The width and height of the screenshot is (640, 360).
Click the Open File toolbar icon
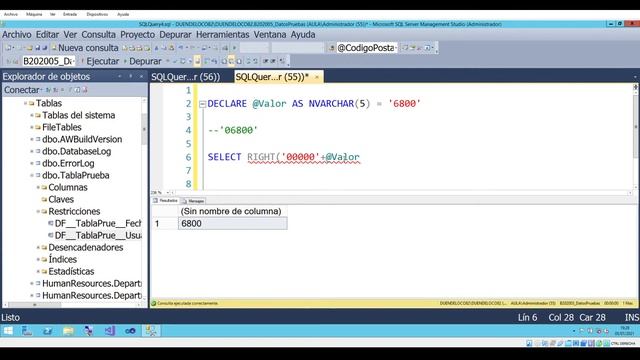tap(29, 48)
